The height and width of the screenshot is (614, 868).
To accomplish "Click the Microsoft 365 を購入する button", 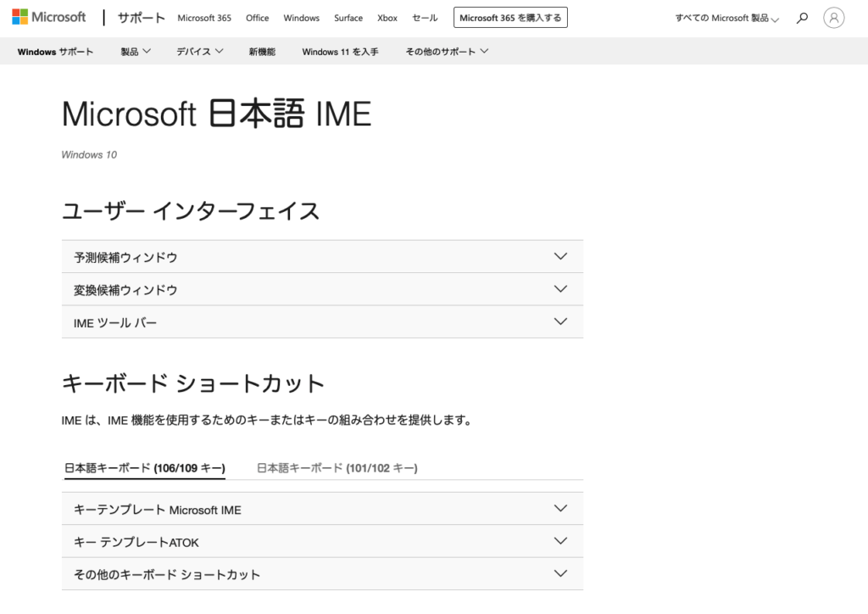I will click(x=510, y=18).
